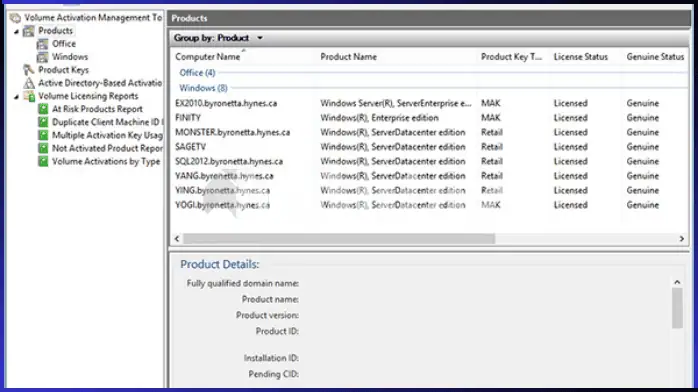Click the Active Directory-Based Activation icon
The image size is (698, 392).
[x=29, y=83]
